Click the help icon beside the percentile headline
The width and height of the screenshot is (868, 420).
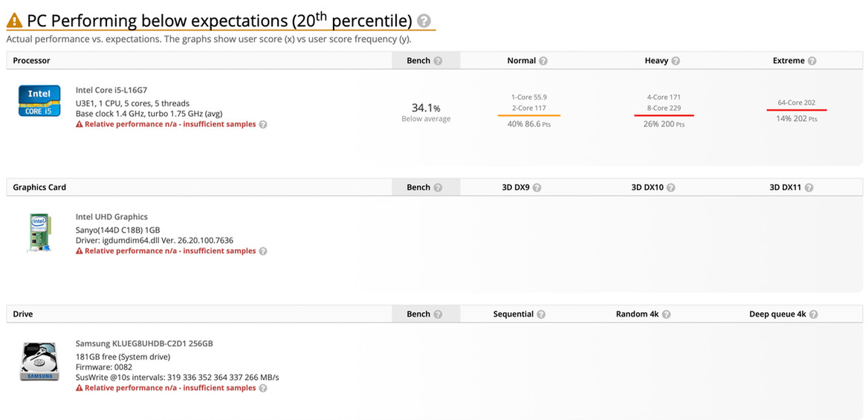[424, 22]
